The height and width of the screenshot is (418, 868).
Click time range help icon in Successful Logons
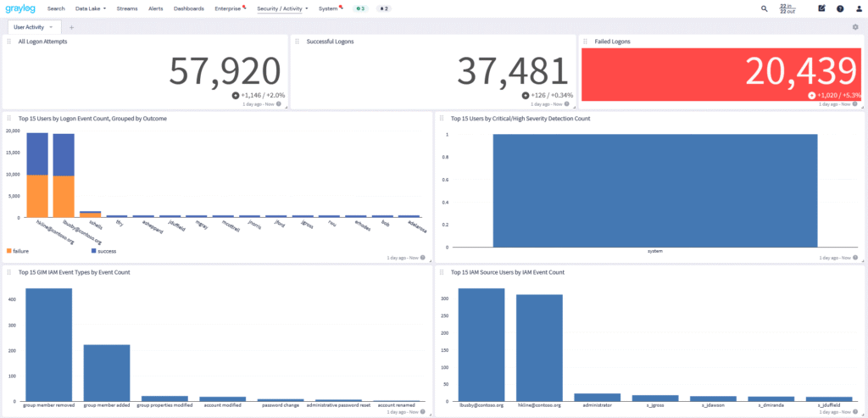[567, 103]
